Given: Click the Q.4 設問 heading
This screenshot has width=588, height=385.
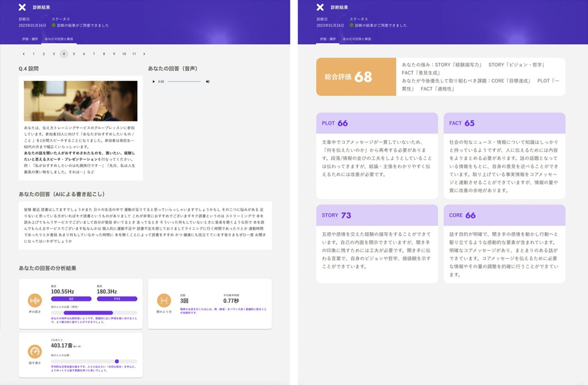Looking at the screenshot, I should point(29,69).
